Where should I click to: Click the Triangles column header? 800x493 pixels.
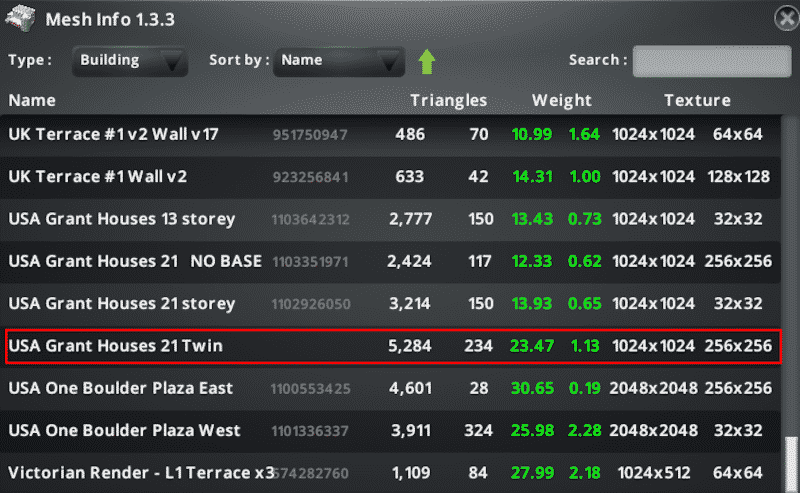coord(448,100)
